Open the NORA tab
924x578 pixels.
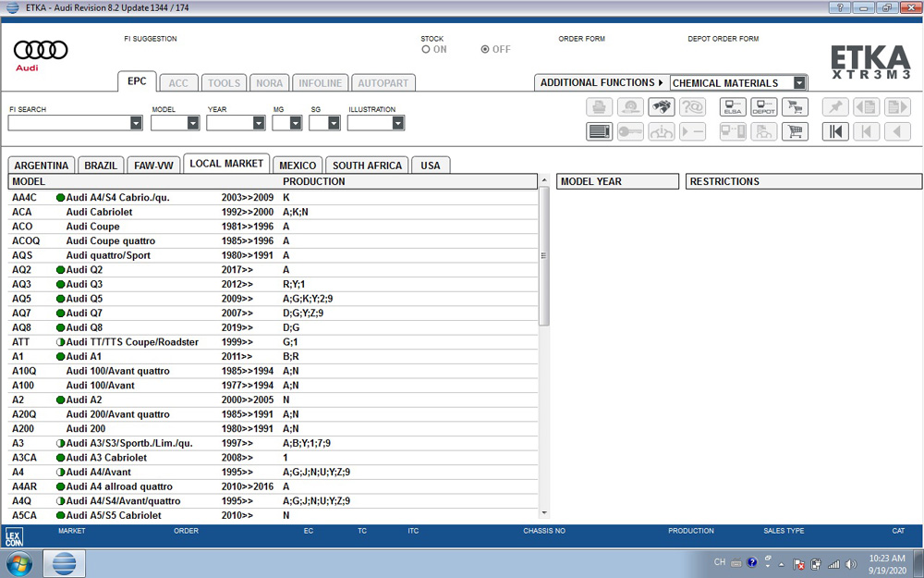coord(269,83)
